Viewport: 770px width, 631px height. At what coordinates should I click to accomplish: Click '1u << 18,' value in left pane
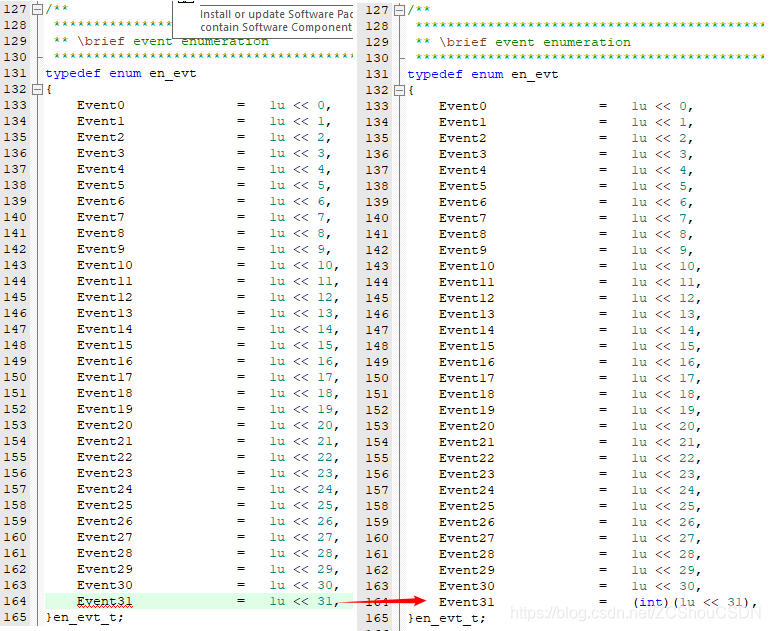click(304, 393)
